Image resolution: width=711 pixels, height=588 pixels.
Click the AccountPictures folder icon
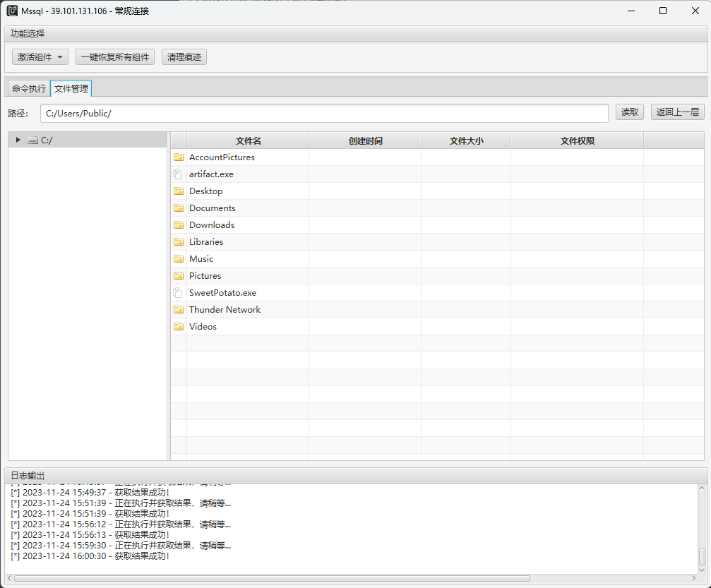coord(179,157)
